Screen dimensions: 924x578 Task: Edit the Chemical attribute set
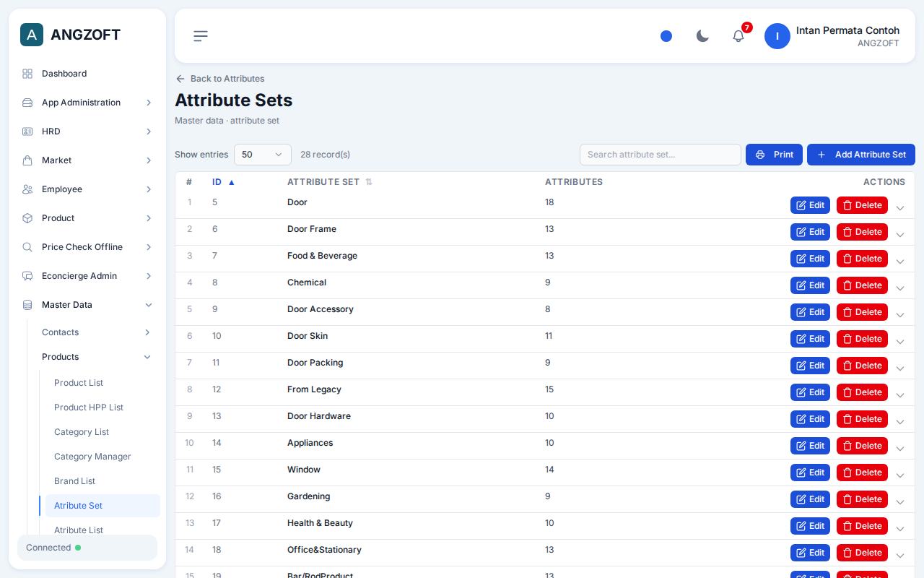pyautogui.click(x=810, y=285)
